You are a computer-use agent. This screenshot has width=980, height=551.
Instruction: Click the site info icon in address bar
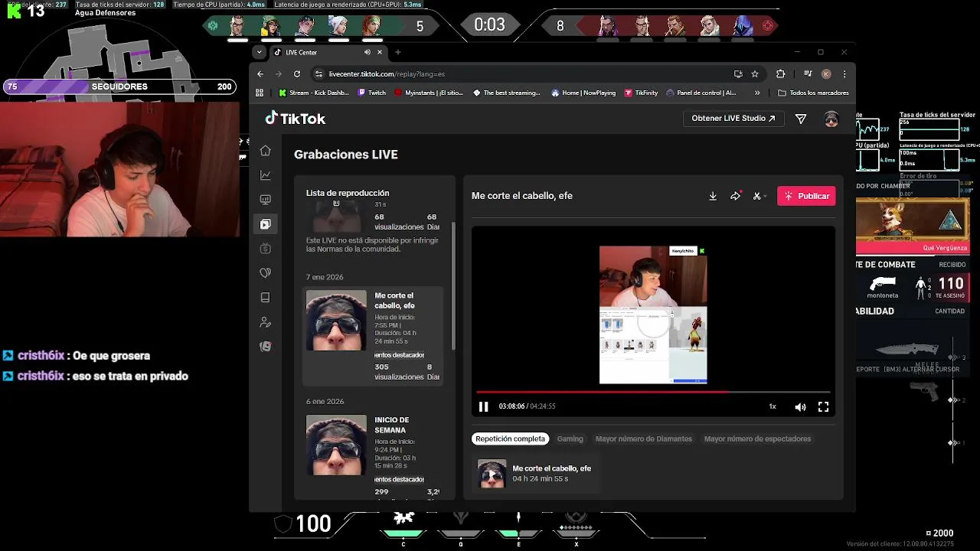(x=318, y=74)
